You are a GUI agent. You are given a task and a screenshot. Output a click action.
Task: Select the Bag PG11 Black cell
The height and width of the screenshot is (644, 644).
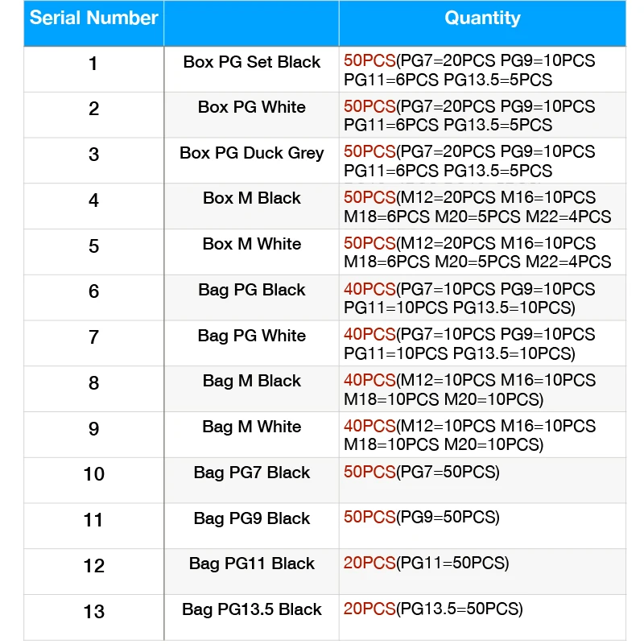[x=251, y=563]
